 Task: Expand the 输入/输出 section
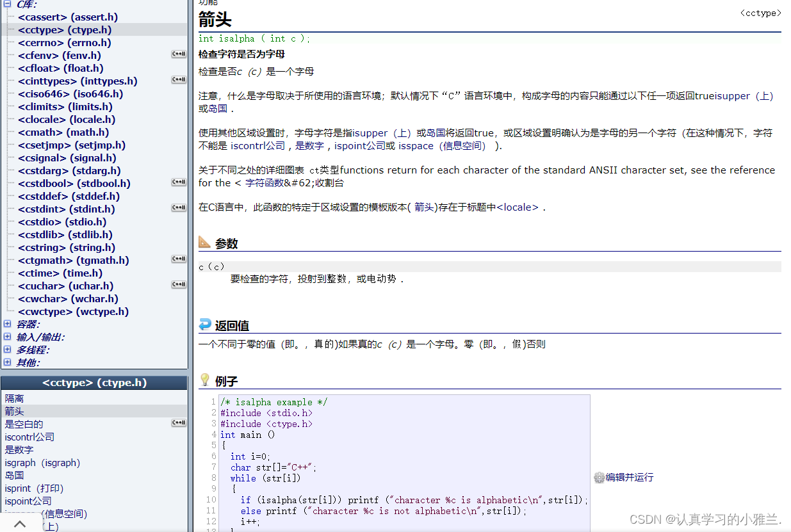pyautogui.click(x=6, y=337)
